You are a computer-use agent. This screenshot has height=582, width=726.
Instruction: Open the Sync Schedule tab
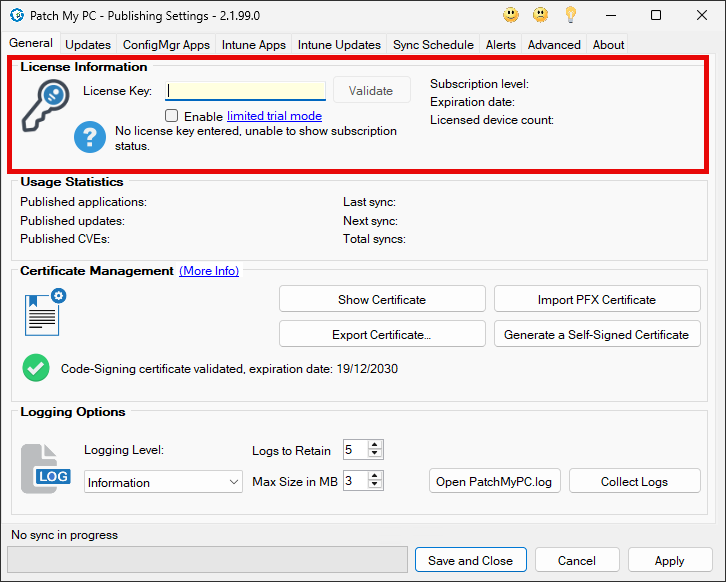tap(433, 44)
